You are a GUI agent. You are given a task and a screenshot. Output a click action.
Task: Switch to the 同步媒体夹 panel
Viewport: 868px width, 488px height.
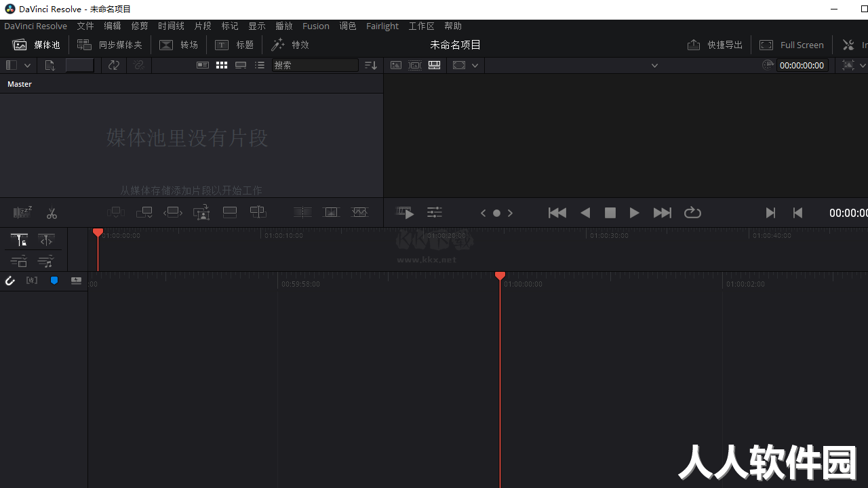(110, 45)
